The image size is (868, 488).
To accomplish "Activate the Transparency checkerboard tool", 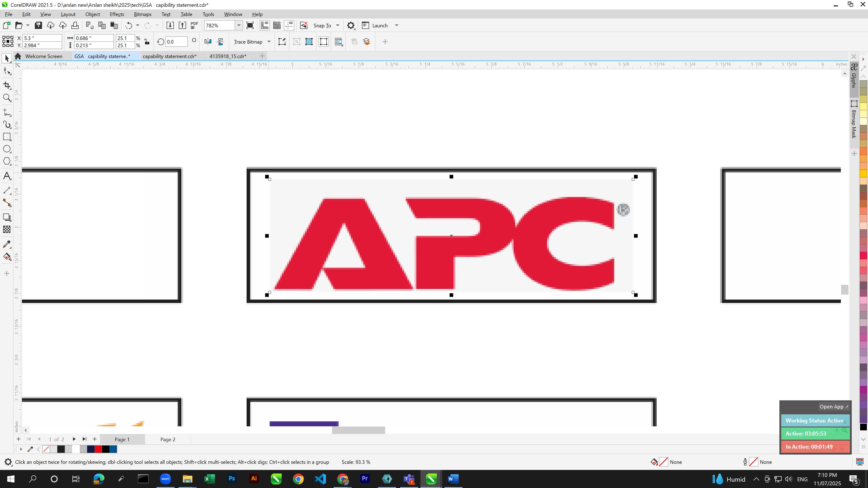I will click(7, 230).
